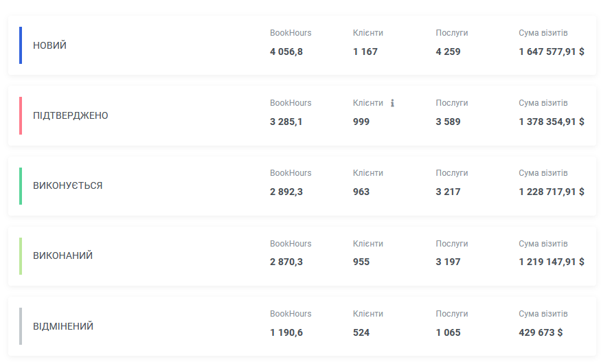Image resolution: width=601 pixels, height=364 pixels.
Task: Click the ВІДМІНЕНИЙ status label
Action: click(x=63, y=326)
